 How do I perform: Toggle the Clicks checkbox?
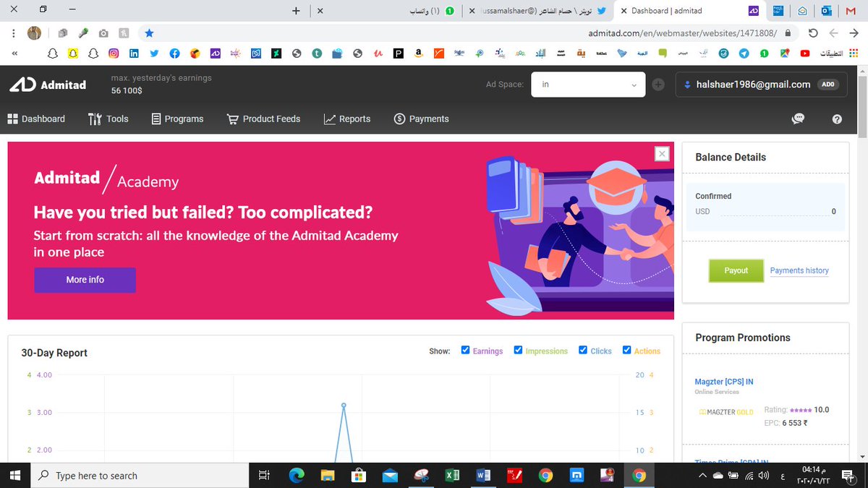(x=583, y=350)
